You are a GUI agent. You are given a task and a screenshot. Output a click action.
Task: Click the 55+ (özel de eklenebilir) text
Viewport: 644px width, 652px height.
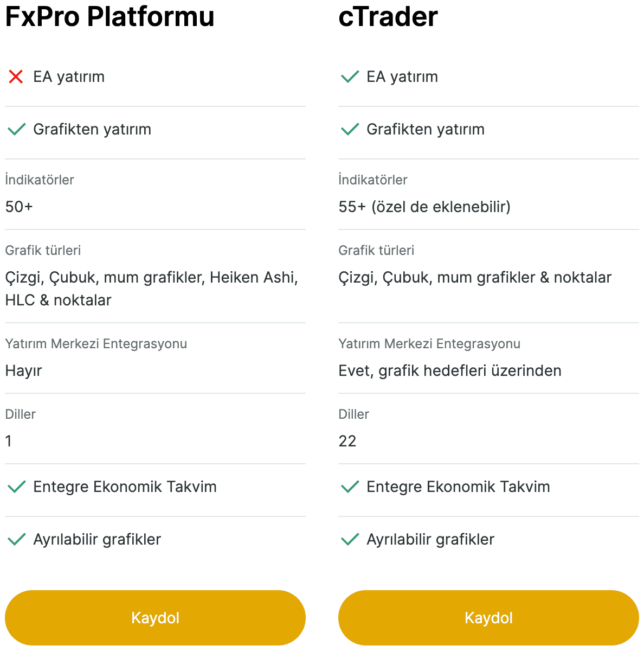tap(424, 207)
